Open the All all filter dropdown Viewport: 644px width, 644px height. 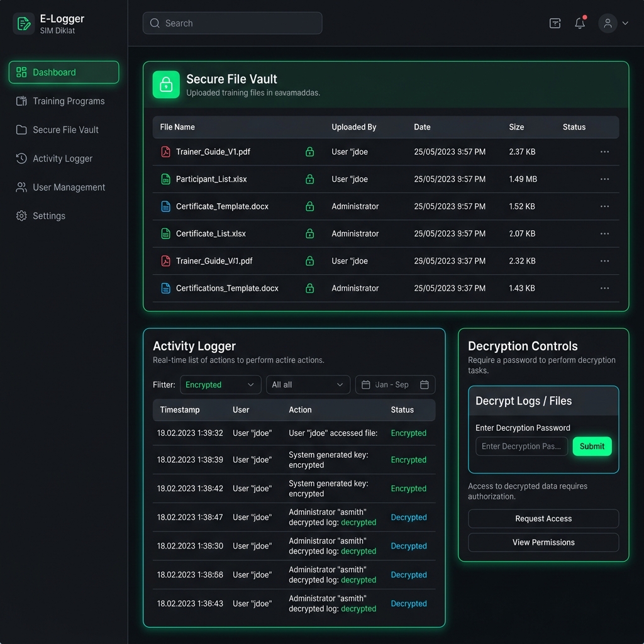[308, 385]
